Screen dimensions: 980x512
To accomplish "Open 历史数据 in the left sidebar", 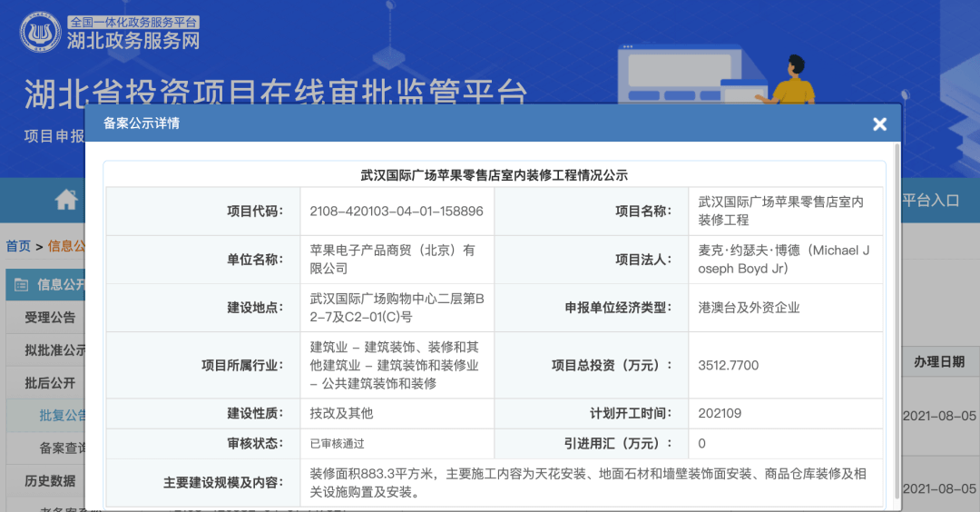I will pyautogui.click(x=50, y=481).
